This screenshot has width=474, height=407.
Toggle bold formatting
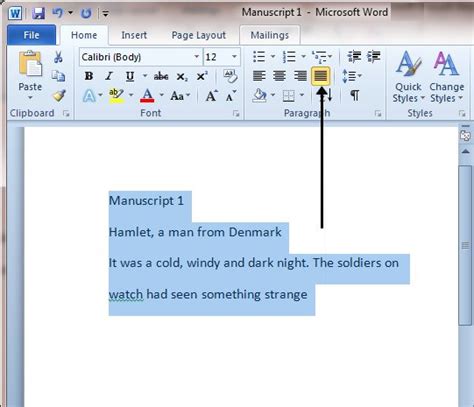(x=89, y=76)
